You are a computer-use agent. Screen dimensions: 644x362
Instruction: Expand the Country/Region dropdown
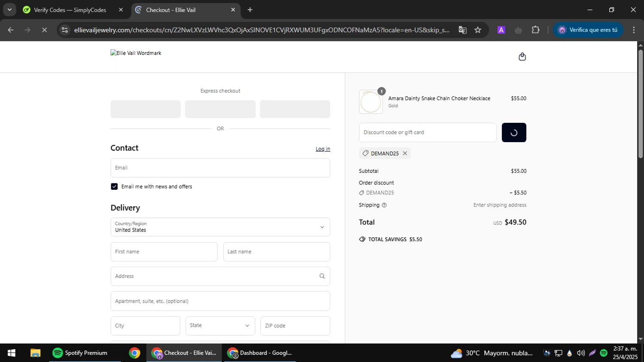coord(220,227)
